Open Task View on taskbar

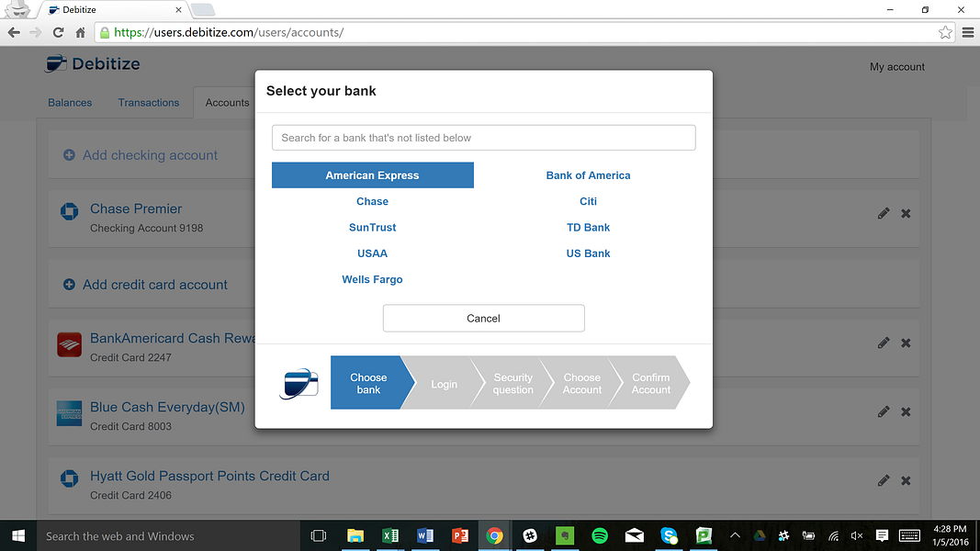pos(319,536)
